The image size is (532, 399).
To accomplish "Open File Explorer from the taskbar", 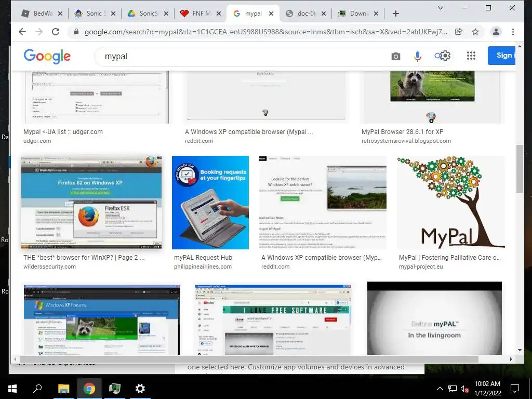I will [x=63, y=389].
